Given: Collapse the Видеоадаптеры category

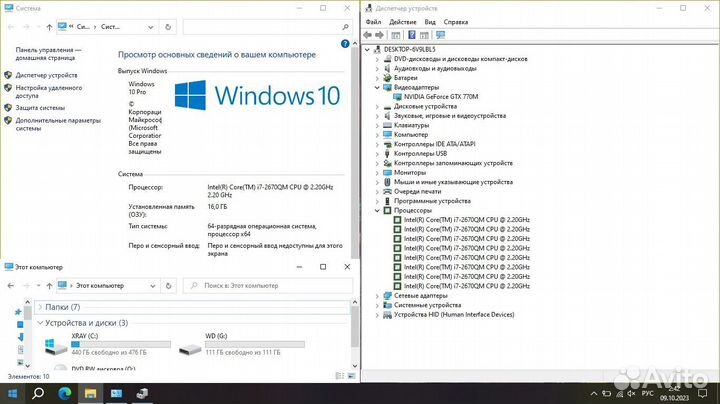Looking at the screenshot, I should 377,87.
